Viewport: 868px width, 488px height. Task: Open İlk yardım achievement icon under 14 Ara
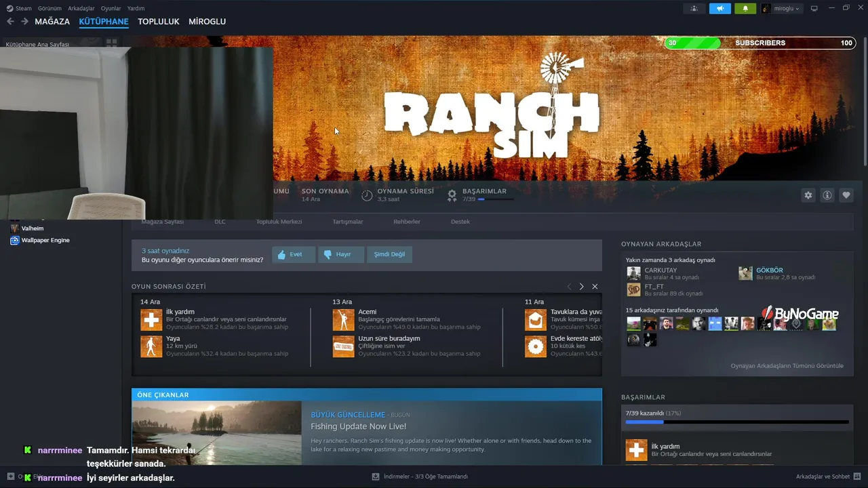151,320
